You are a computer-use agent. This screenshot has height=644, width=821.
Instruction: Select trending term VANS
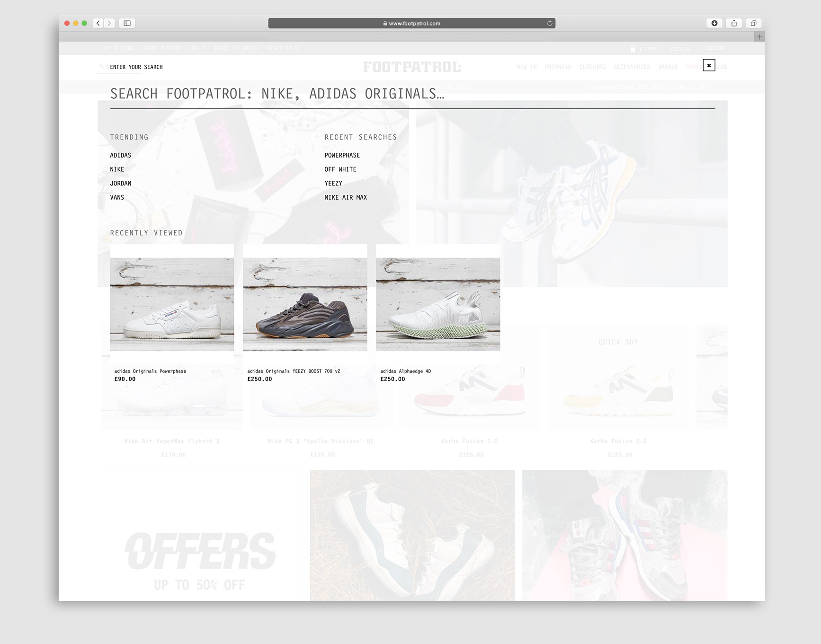[117, 198]
